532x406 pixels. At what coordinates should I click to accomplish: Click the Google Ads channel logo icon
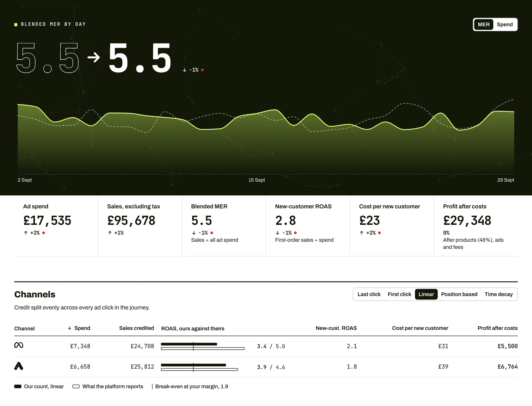click(19, 366)
